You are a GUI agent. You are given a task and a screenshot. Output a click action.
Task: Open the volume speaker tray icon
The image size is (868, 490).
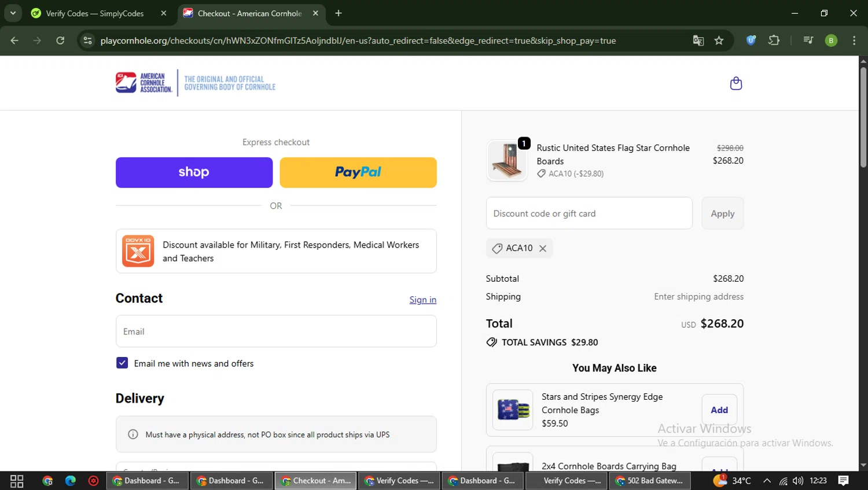coord(798,481)
